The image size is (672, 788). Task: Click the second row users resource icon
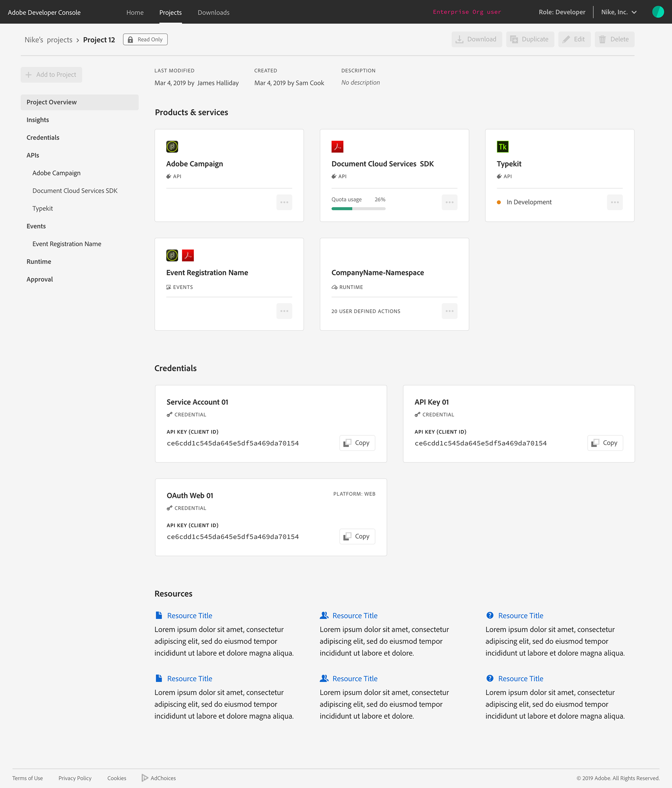pos(324,678)
